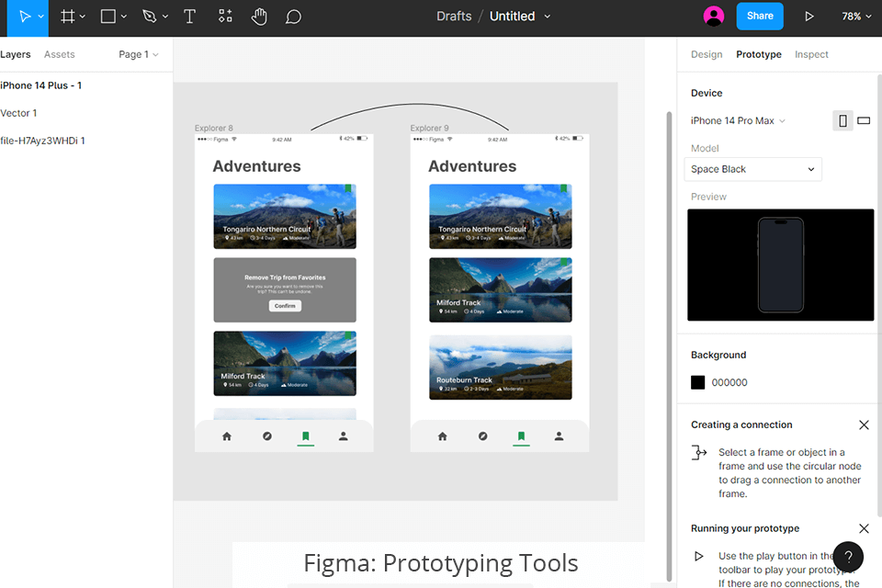This screenshot has width=882, height=588.
Task: Select the Pen tool
Action: [x=149, y=17]
